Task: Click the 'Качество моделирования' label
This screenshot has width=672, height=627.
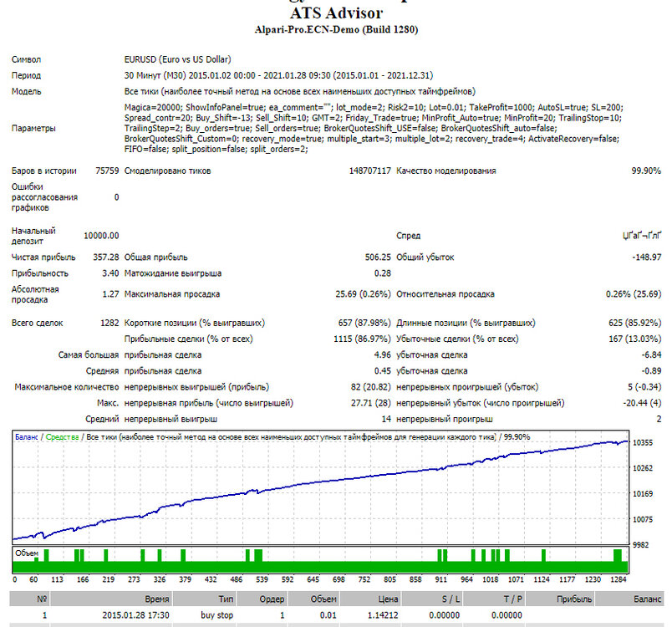Action: (x=446, y=171)
